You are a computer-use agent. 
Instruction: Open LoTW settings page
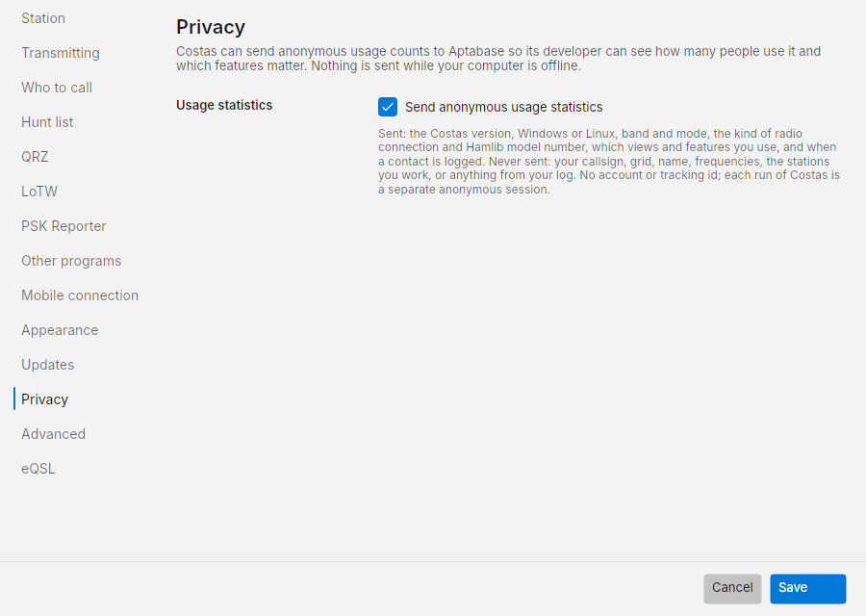point(39,192)
